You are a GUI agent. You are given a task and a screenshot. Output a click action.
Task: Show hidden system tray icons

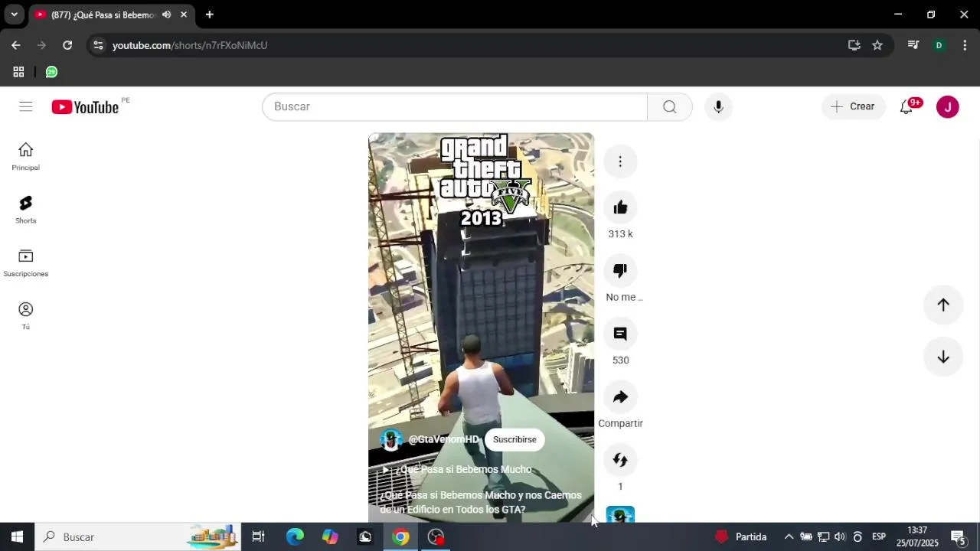pyautogui.click(x=789, y=537)
